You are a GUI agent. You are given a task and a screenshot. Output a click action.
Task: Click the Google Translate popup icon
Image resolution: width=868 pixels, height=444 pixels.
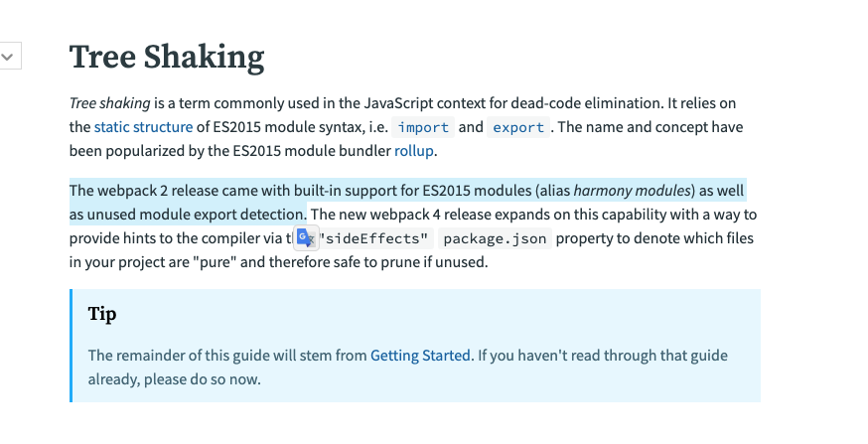coord(306,238)
